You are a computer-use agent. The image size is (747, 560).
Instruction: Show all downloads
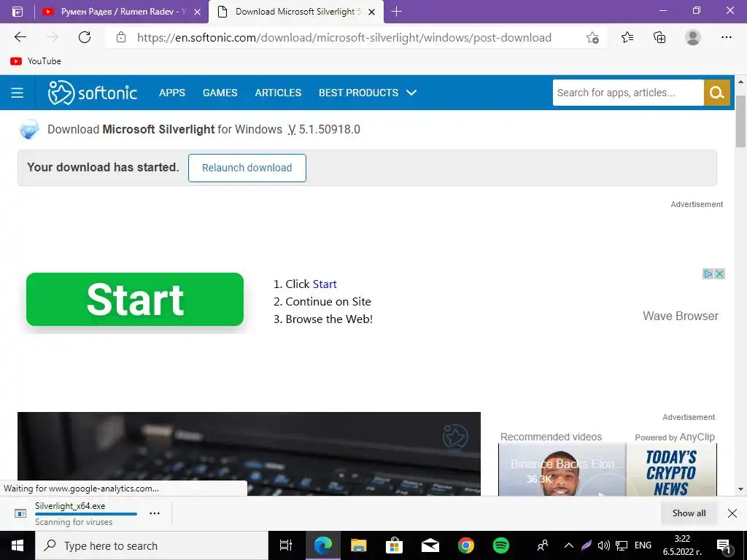(689, 513)
